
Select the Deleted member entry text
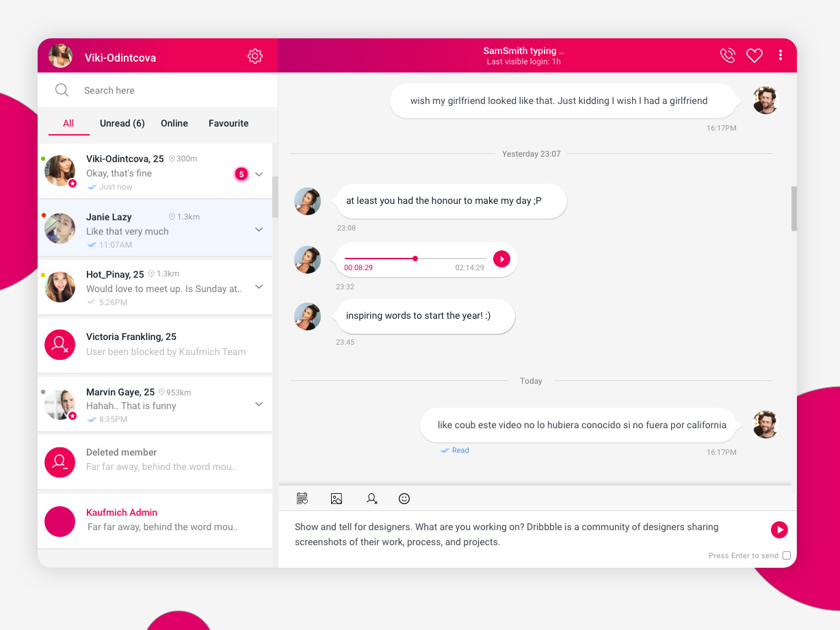point(122,452)
